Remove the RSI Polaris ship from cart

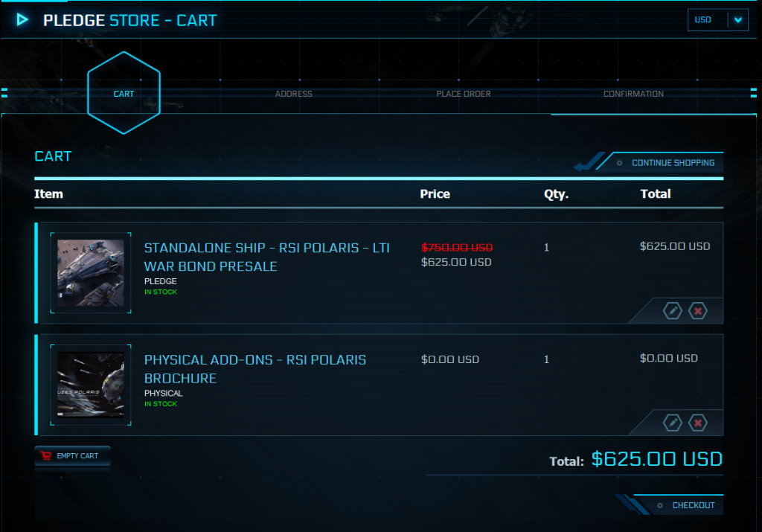pyautogui.click(x=698, y=311)
